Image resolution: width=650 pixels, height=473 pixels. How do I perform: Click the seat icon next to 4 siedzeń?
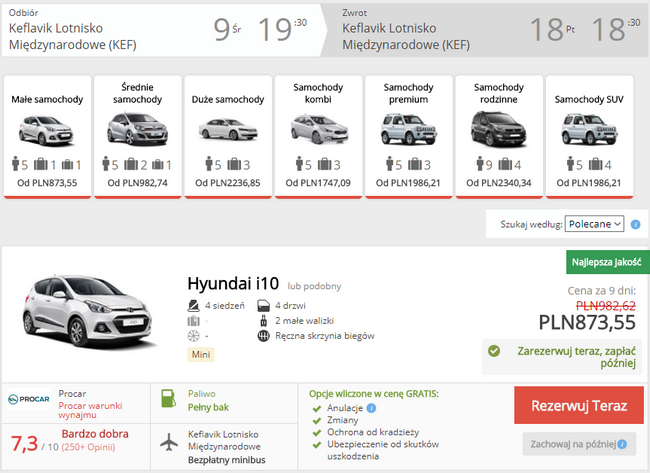pos(193,306)
